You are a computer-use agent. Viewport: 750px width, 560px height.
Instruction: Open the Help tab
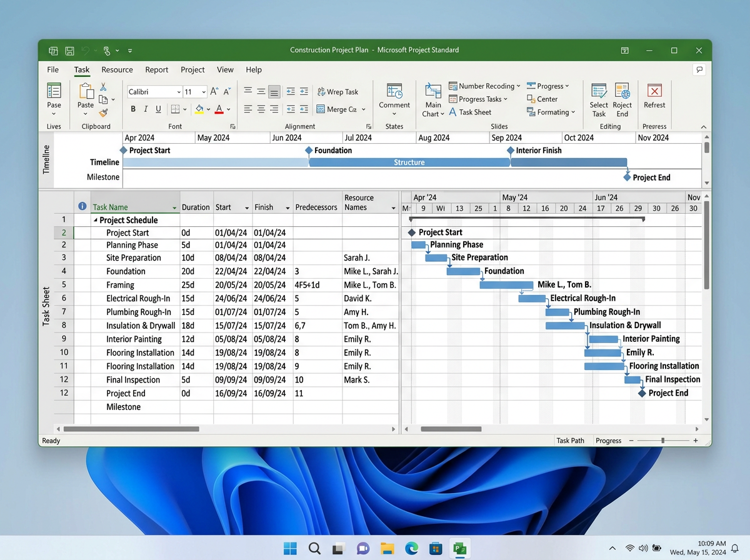pos(254,70)
